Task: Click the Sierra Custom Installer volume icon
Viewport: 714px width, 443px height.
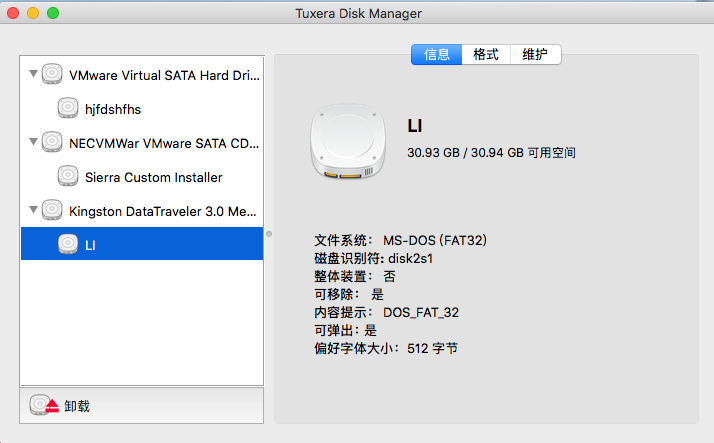Action: 68,176
